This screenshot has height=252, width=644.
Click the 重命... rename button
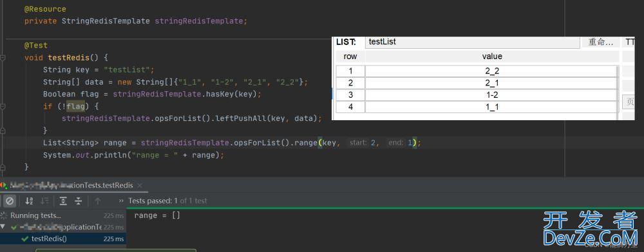pyautogui.click(x=601, y=42)
